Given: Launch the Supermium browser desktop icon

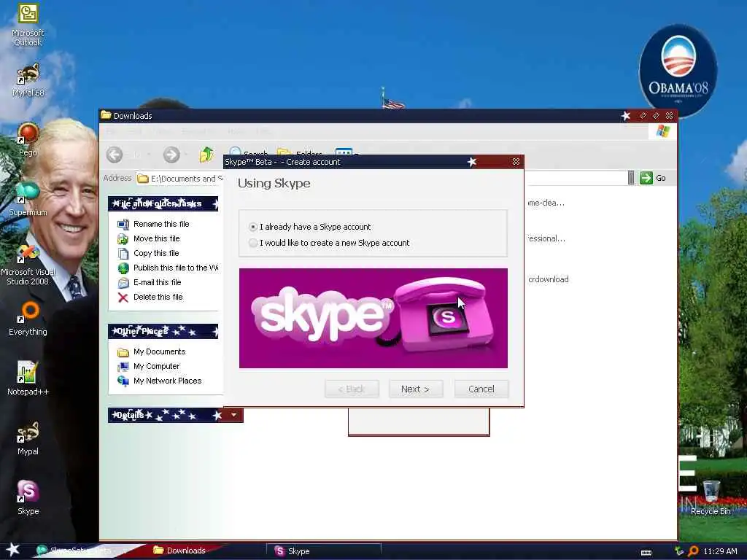Looking at the screenshot, I should pos(28,198).
